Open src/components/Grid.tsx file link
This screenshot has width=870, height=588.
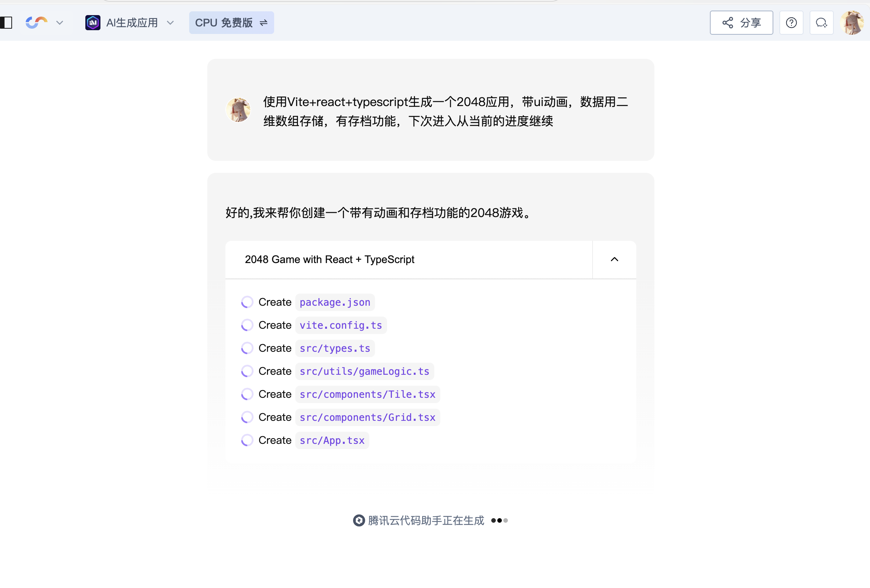pos(367,417)
